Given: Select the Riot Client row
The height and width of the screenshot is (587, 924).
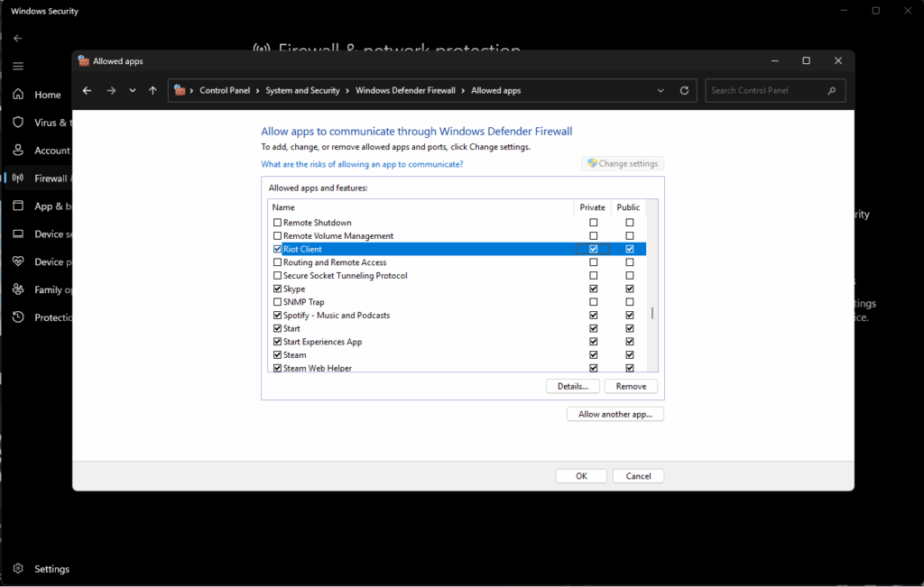Looking at the screenshot, I should [457, 249].
